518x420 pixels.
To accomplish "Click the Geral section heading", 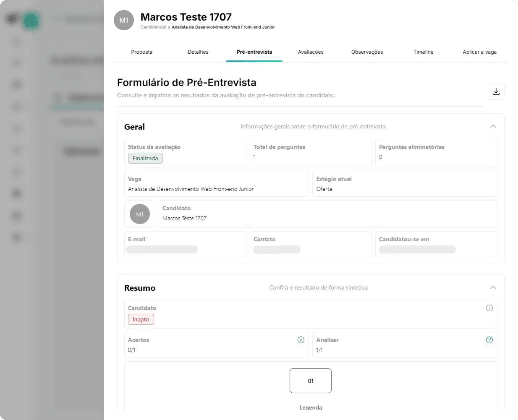I will point(134,127).
